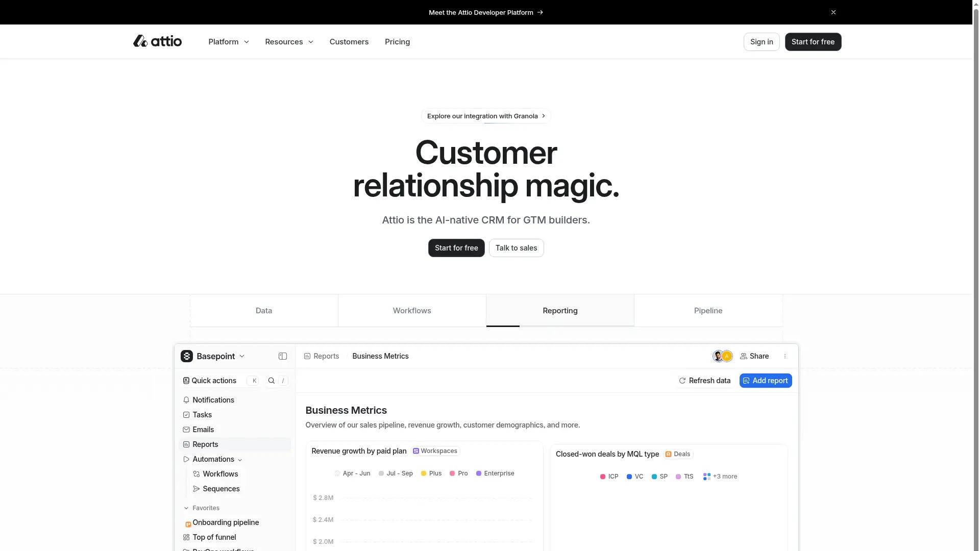
Task: Switch to the Pipeline tab
Action: (707, 310)
